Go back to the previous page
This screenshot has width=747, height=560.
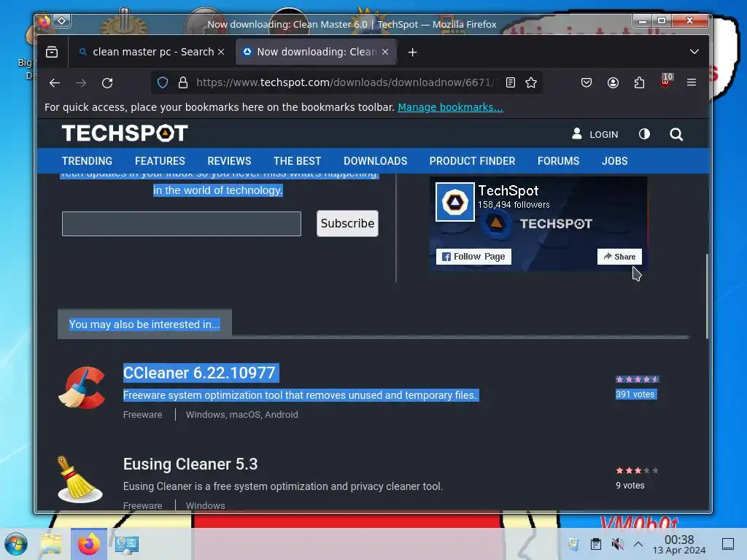click(x=55, y=83)
